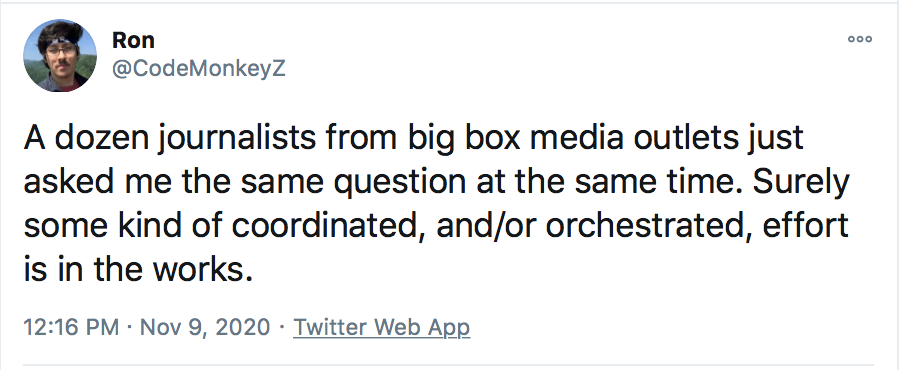Click the tweet line starting 'some kind of coordinated'
This screenshot has width=902, height=370.
[436, 226]
